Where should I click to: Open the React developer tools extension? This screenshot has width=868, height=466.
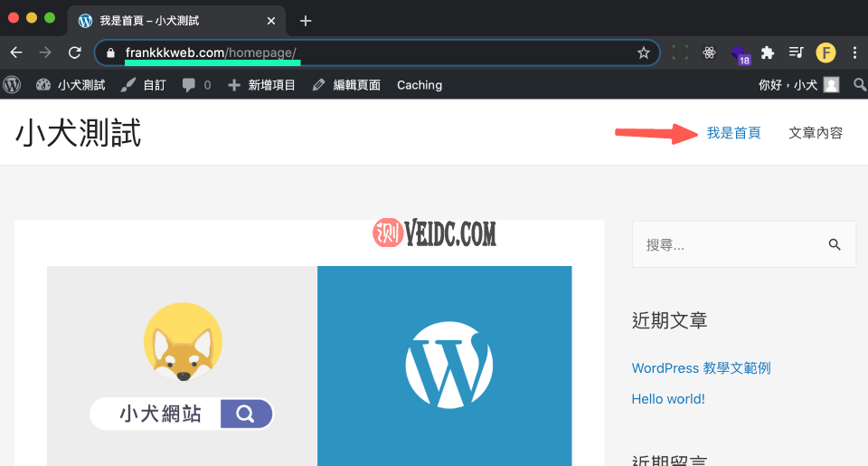[709, 52]
